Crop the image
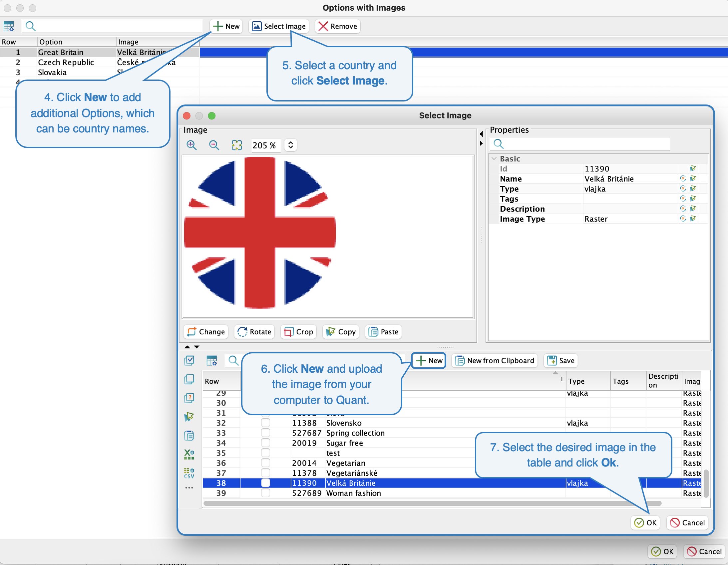 point(298,332)
